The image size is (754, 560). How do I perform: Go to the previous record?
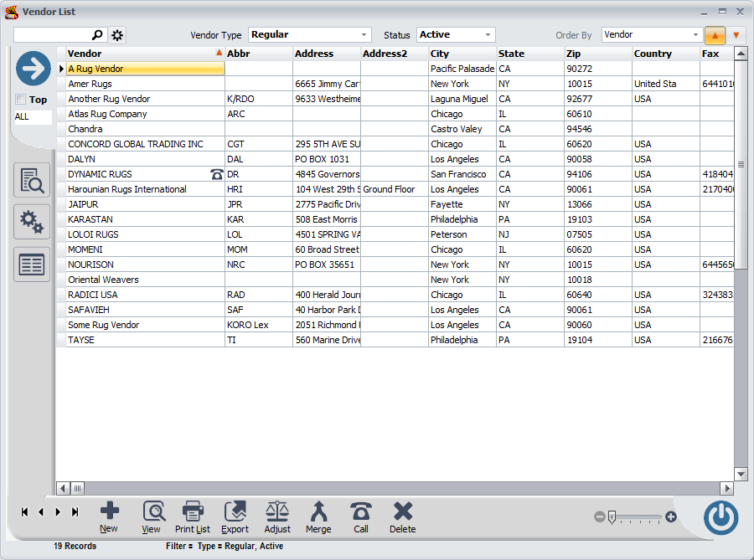(x=41, y=512)
